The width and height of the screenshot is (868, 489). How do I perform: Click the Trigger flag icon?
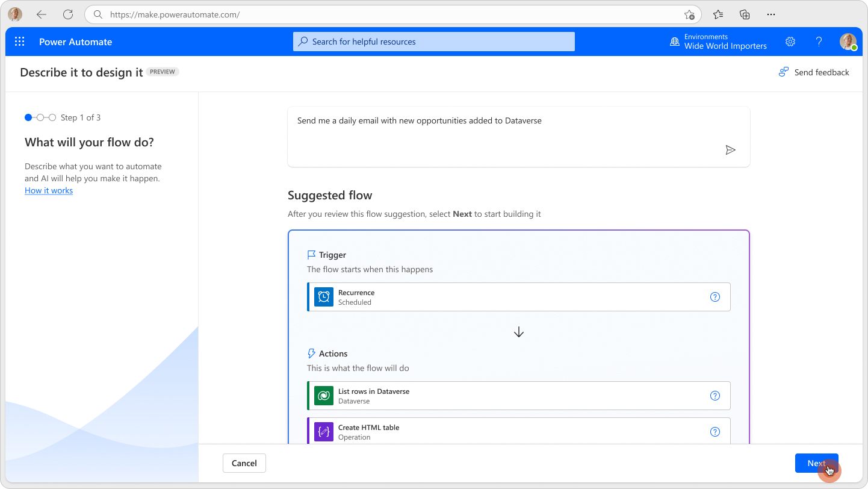(x=311, y=255)
